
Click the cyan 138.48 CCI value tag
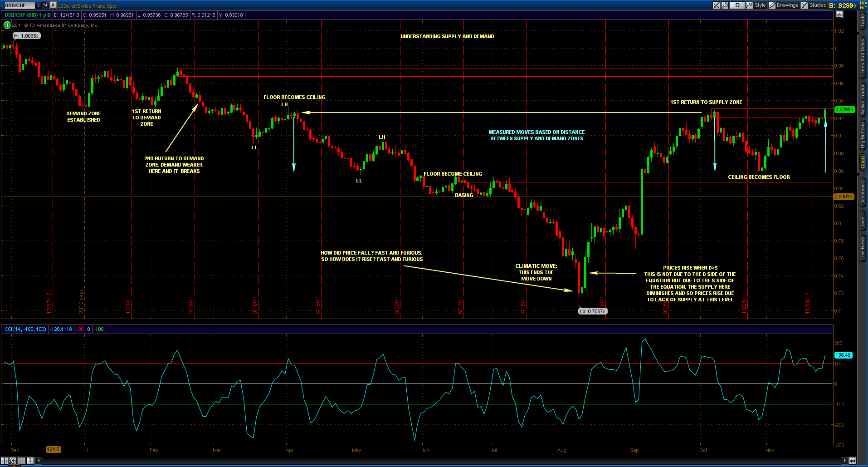click(843, 355)
